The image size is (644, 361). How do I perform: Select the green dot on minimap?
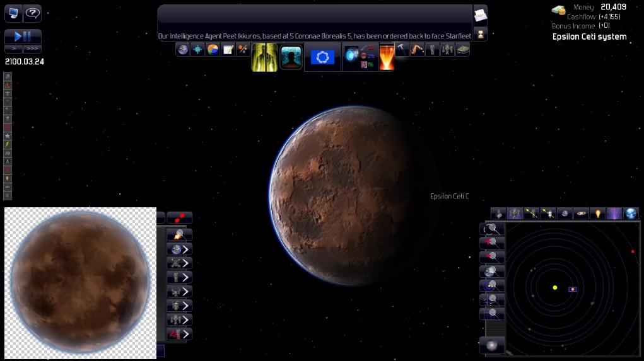[x=529, y=329]
